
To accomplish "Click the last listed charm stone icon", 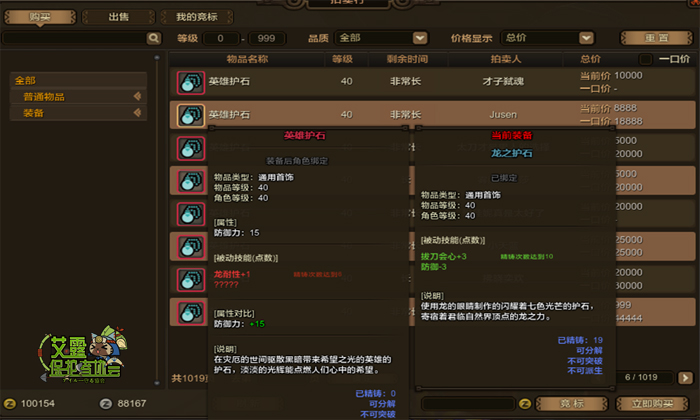I will point(191,313).
